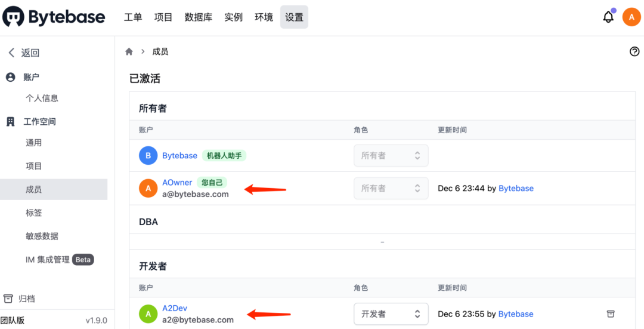This screenshot has height=329, width=644.
Task: Switch to the 数据库 top menu
Action: click(199, 17)
